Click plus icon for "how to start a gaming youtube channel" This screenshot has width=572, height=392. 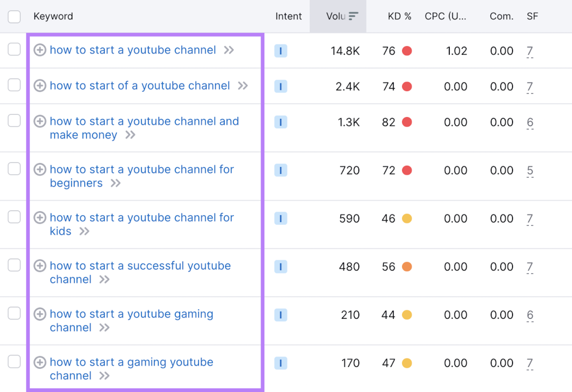point(40,362)
